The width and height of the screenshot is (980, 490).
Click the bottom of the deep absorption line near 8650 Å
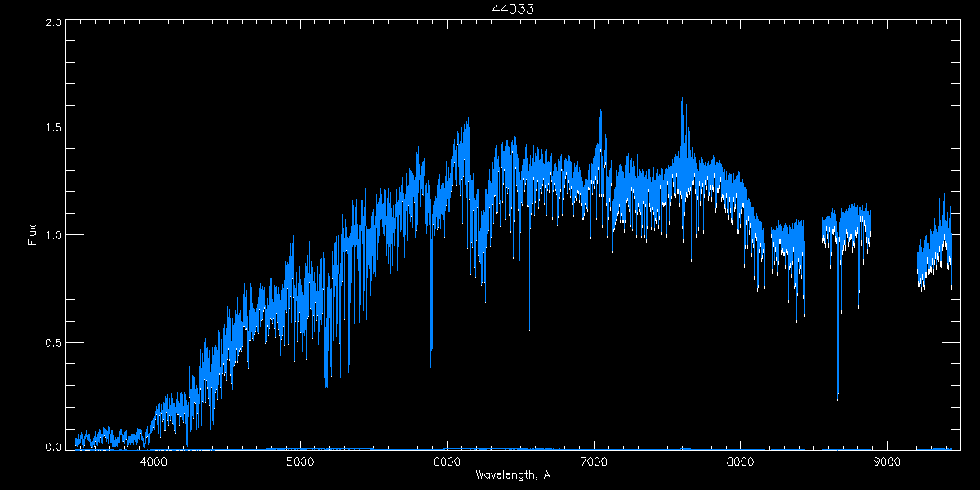838,399
